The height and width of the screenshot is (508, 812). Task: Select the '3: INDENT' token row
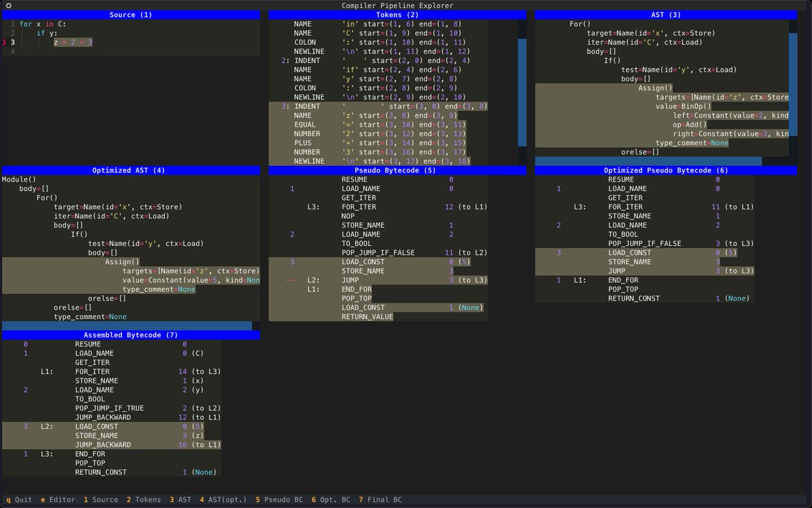[378, 106]
